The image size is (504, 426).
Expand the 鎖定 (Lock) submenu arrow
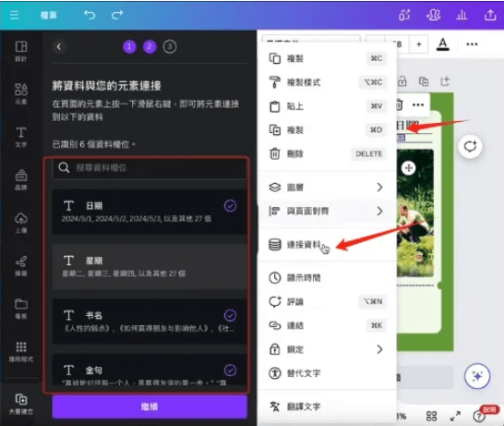pos(379,349)
